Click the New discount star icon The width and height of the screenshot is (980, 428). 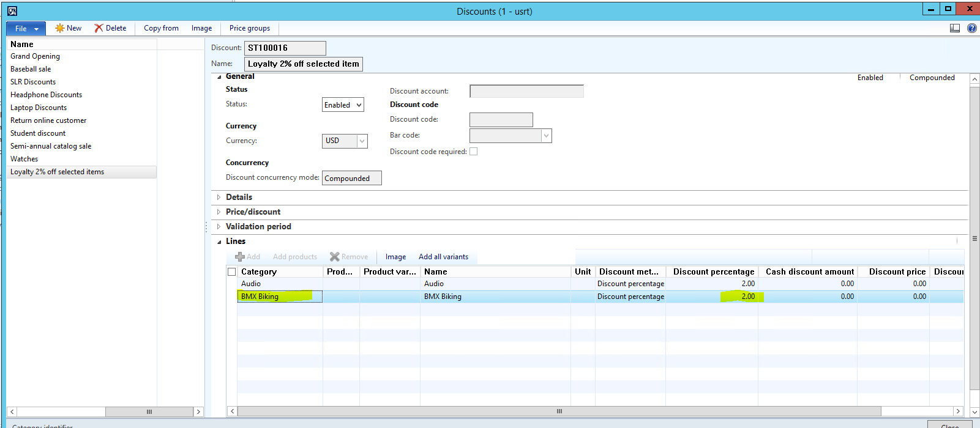pyautogui.click(x=59, y=28)
